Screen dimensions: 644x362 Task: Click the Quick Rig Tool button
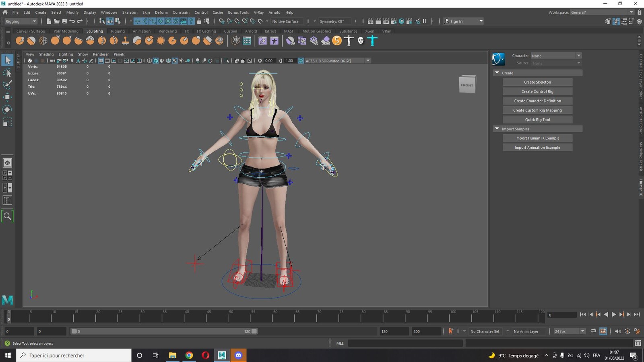(537, 119)
